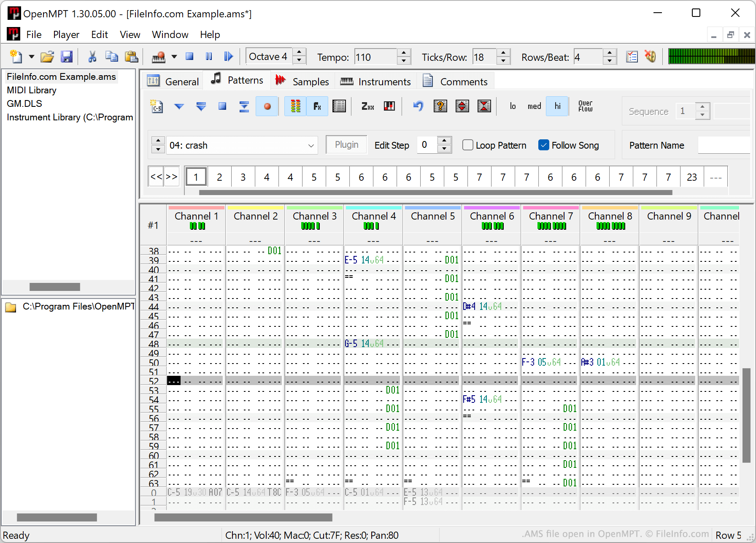Open the Help menu
The width and height of the screenshot is (756, 543).
point(210,35)
